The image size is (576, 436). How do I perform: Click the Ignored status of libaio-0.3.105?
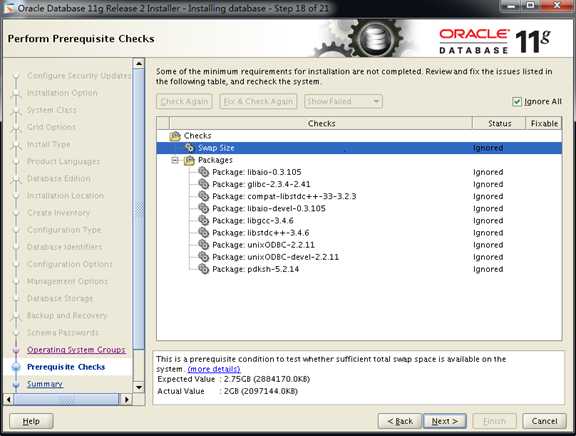point(488,172)
